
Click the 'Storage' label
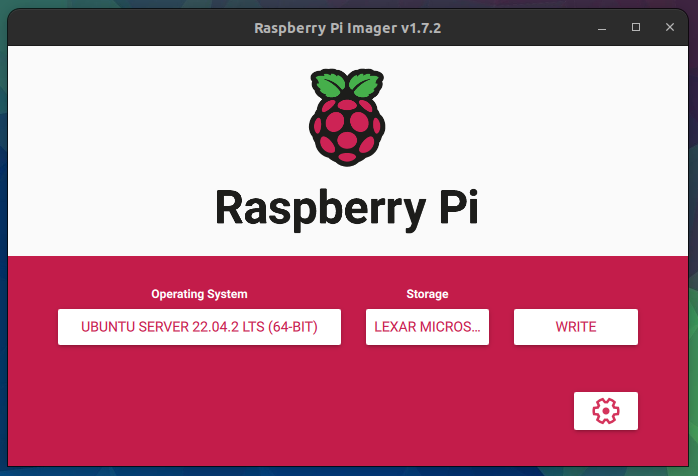click(x=427, y=294)
